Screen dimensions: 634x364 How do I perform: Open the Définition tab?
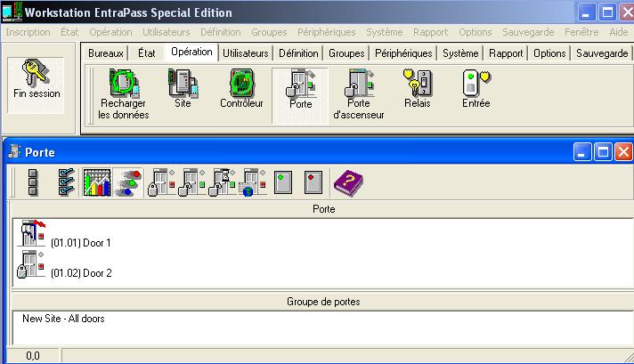298,53
